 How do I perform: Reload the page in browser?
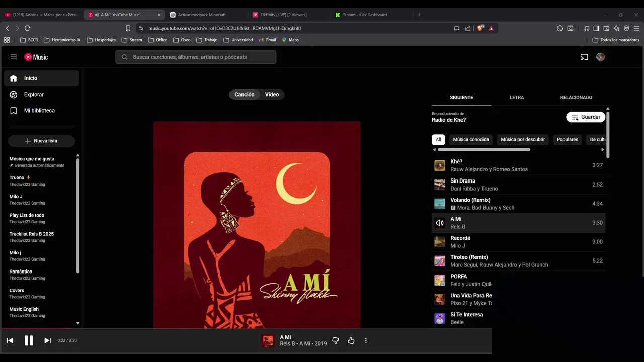(x=27, y=28)
